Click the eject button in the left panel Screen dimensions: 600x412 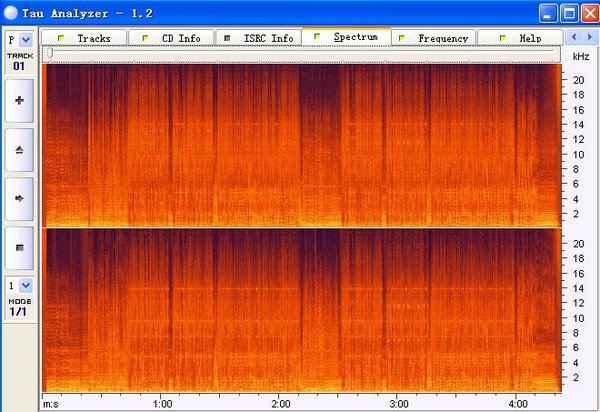click(20, 150)
